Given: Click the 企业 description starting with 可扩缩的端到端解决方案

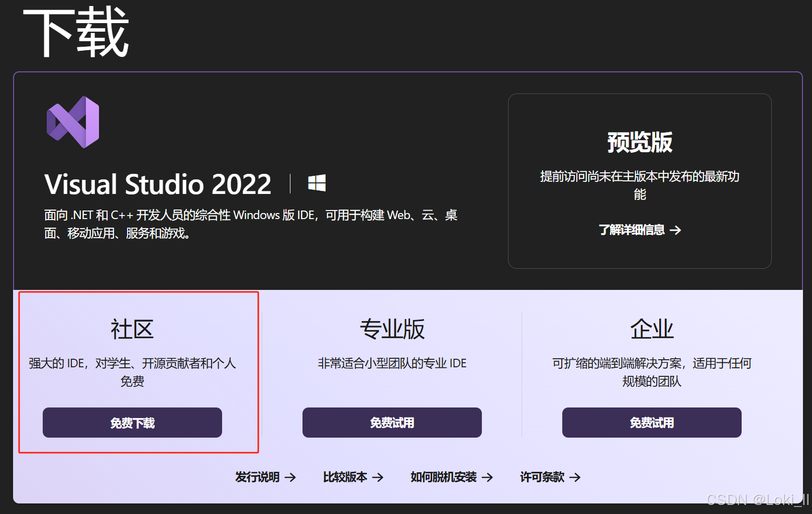Looking at the screenshot, I should click(652, 372).
